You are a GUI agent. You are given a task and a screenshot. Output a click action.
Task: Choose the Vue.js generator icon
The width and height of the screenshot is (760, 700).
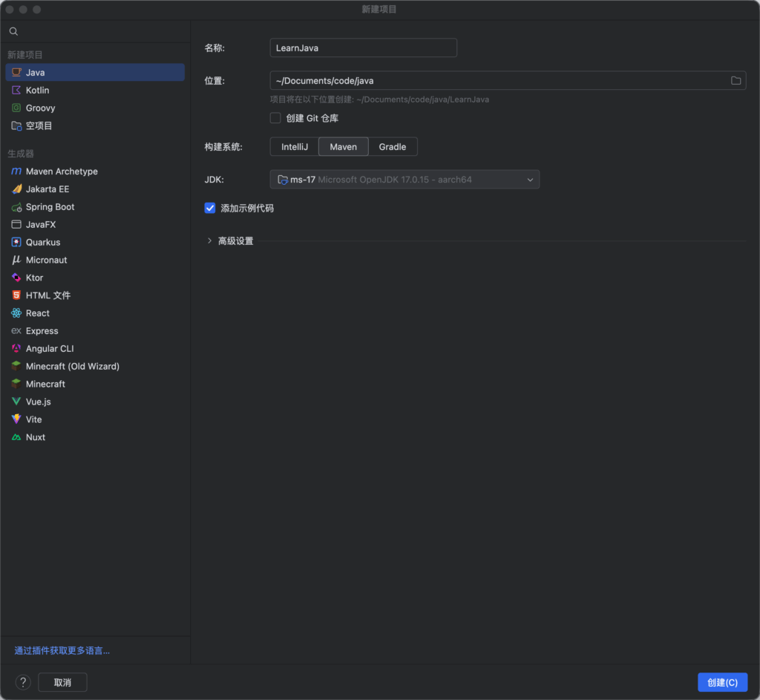[x=16, y=402]
